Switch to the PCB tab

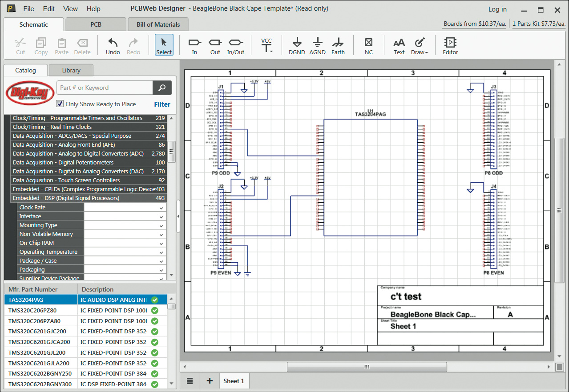tap(96, 24)
